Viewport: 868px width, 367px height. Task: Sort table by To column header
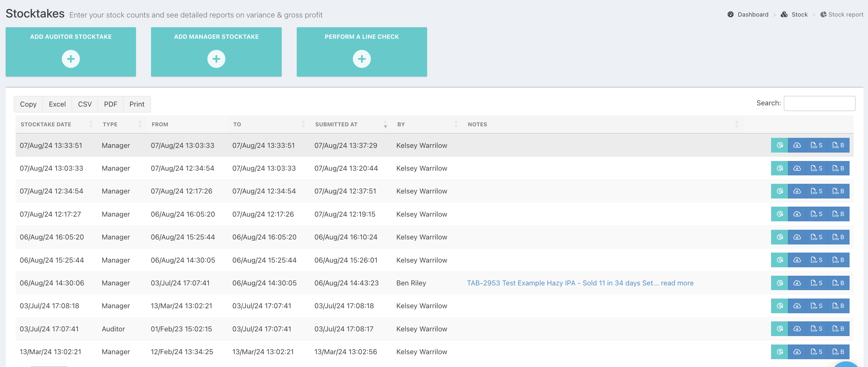coord(269,124)
